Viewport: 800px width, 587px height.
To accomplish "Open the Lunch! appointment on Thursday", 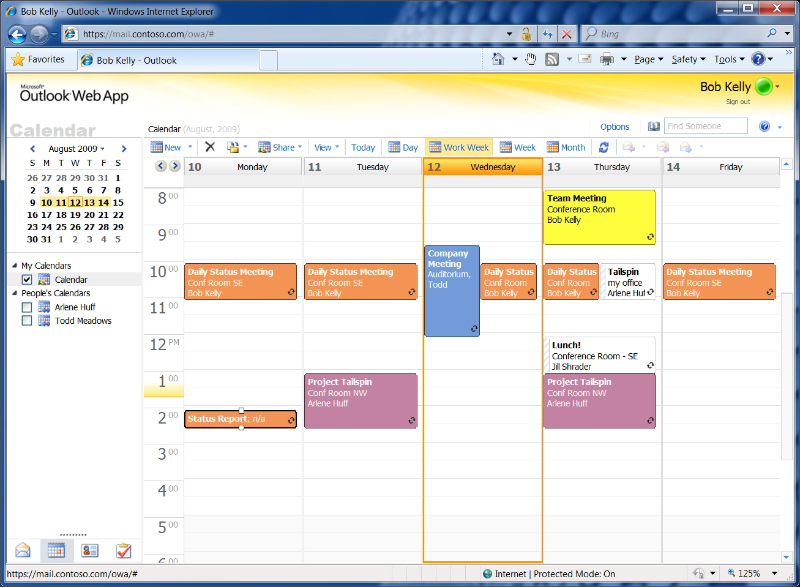I will (x=599, y=354).
